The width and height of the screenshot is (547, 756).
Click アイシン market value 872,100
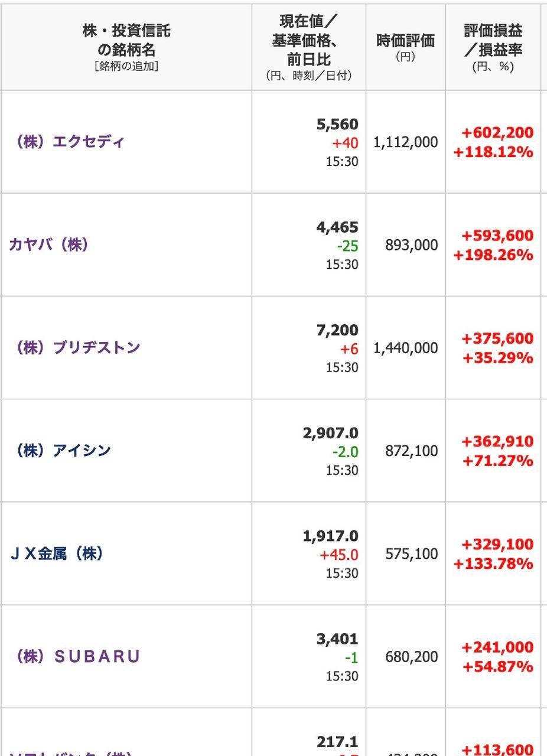click(412, 451)
